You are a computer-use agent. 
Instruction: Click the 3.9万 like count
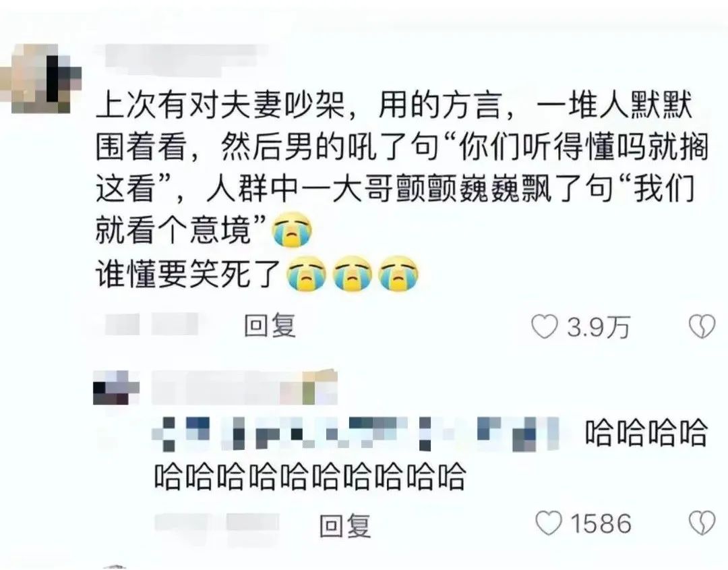(599, 327)
